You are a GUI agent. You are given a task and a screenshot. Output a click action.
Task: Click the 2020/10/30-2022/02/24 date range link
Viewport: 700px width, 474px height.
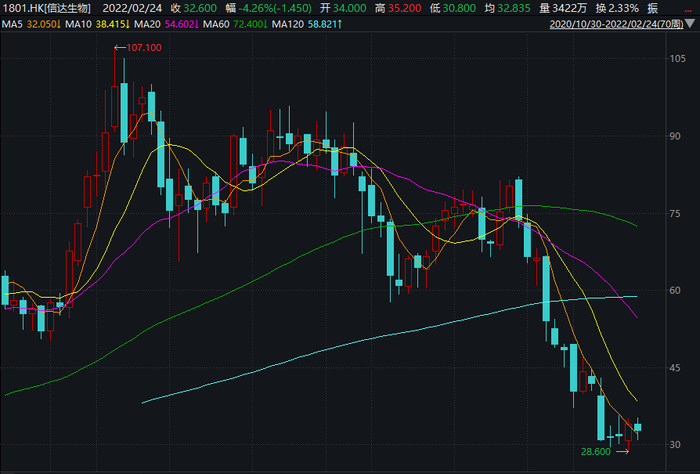pyautogui.click(x=617, y=24)
